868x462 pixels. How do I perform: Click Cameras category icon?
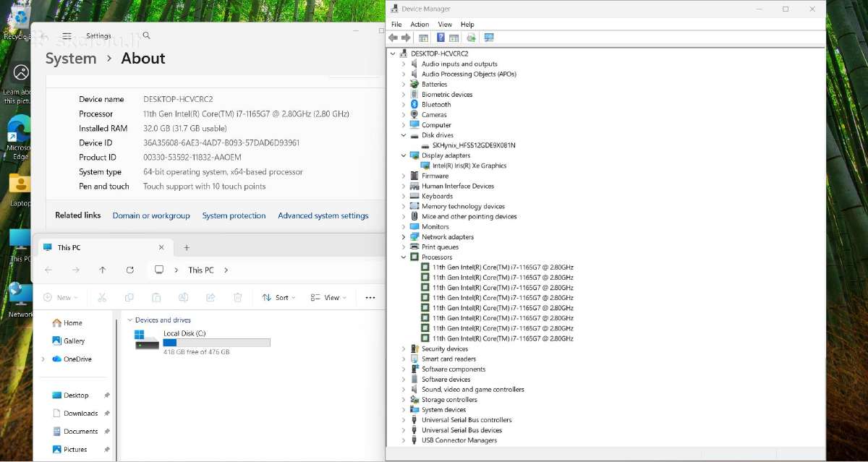coord(414,114)
